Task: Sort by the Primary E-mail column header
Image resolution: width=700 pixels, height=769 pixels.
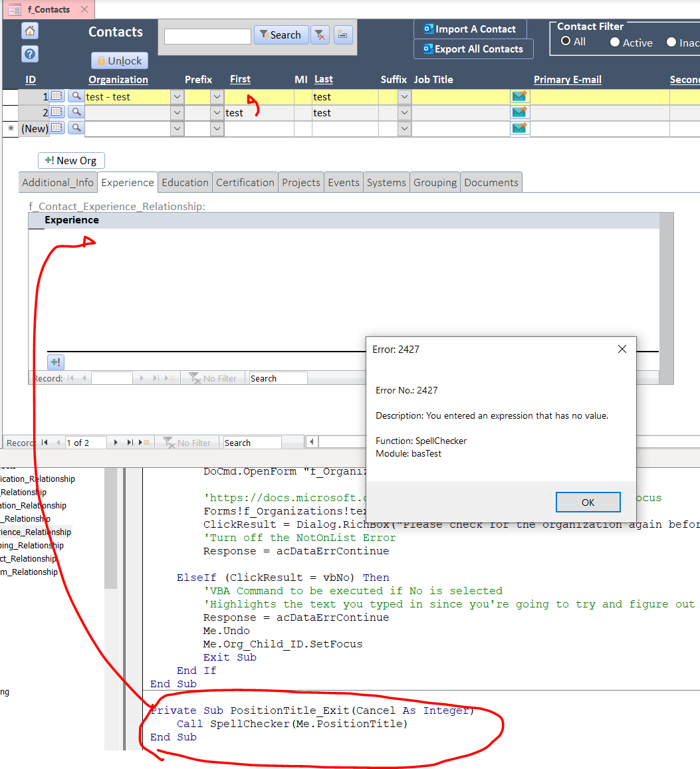Action: click(x=568, y=80)
